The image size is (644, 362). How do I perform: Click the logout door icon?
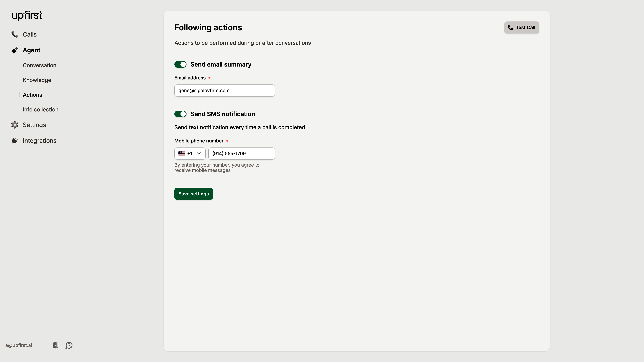[x=56, y=345]
